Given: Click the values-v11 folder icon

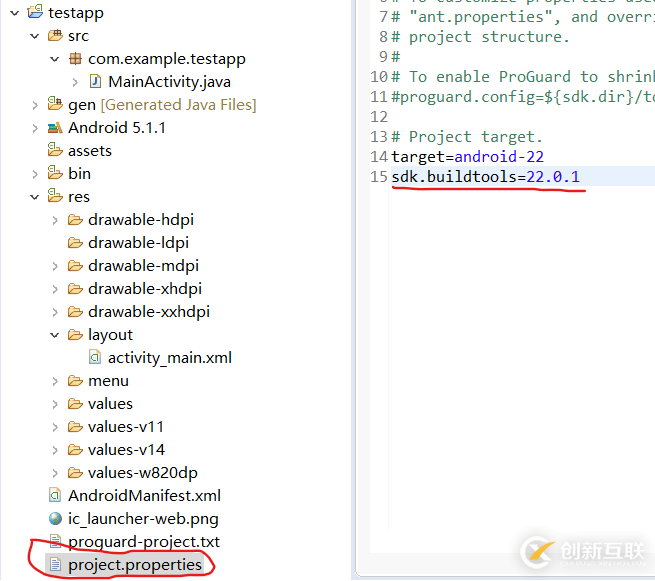Looking at the screenshot, I should click(x=75, y=426).
